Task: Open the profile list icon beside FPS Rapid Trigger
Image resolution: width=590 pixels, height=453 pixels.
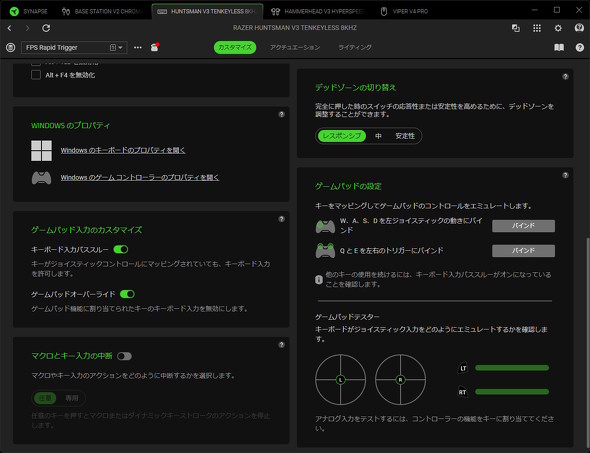Action: pyautogui.click(x=11, y=47)
